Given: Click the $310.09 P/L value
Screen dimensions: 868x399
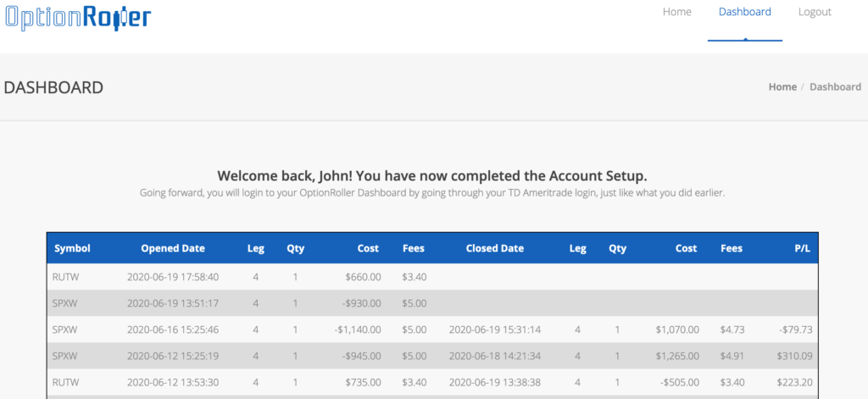Looking at the screenshot, I should (794, 356).
